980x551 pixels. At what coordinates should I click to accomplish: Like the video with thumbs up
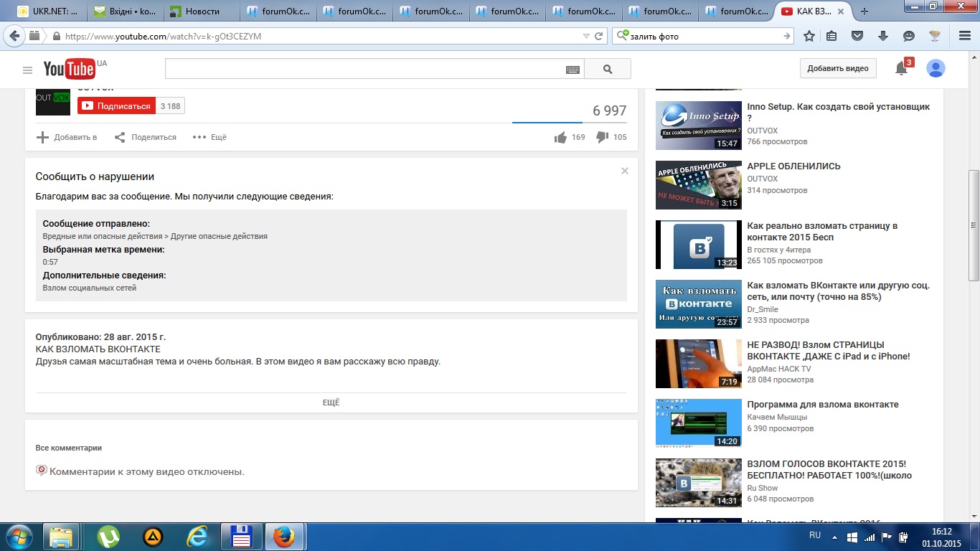tap(560, 138)
